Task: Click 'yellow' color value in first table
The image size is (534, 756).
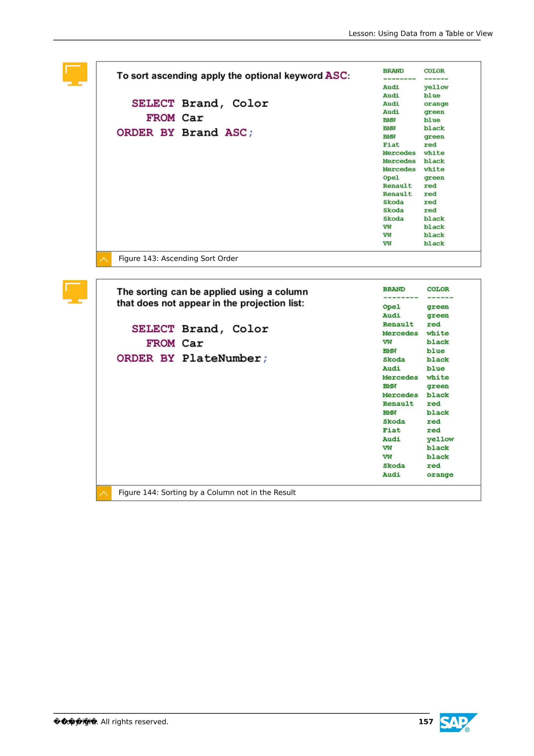Action: (436, 87)
